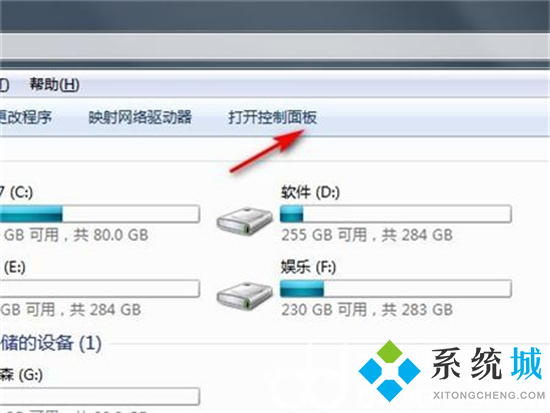Click 映射网络驱动器 toolbar button

point(140,117)
